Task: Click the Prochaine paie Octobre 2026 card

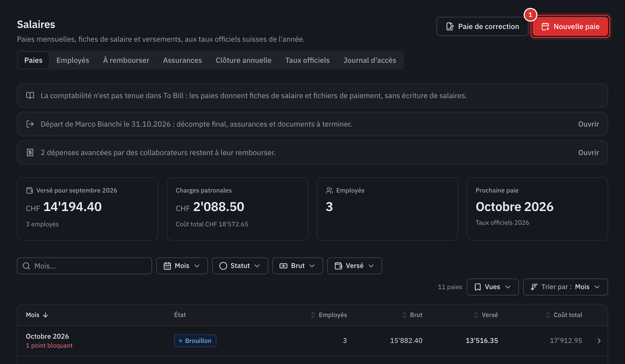Action: pos(537,209)
